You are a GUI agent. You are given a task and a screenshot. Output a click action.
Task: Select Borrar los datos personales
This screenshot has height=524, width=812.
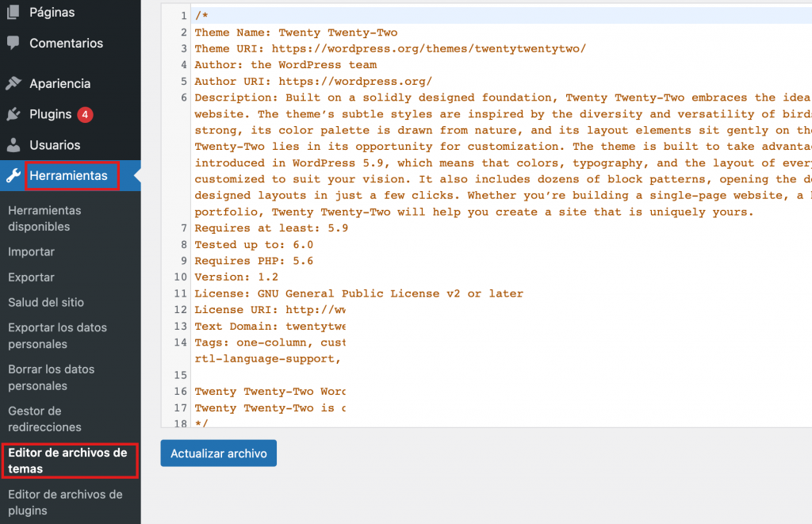(x=51, y=378)
